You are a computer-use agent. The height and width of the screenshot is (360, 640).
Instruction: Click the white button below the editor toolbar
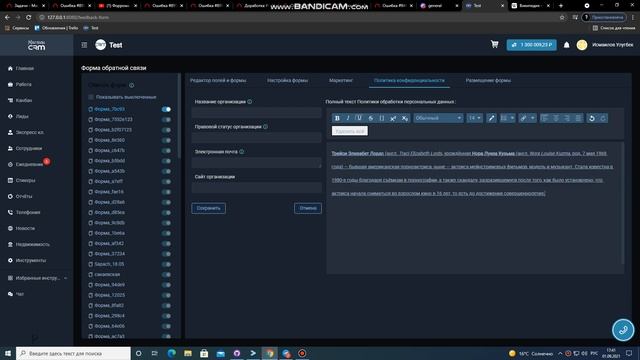pos(350,131)
